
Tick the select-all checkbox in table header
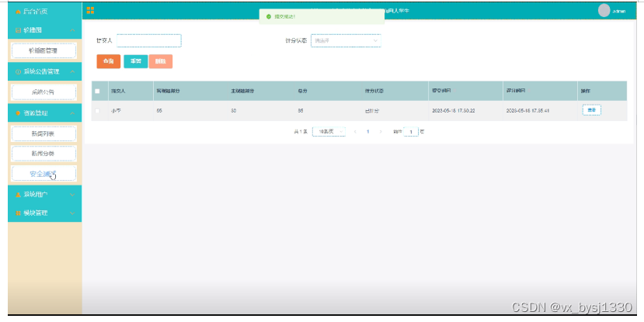[97, 91]
